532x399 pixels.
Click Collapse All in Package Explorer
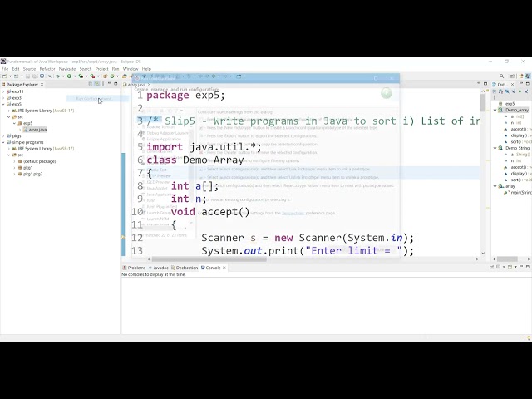pyautogui.click(x=91, y=84)
